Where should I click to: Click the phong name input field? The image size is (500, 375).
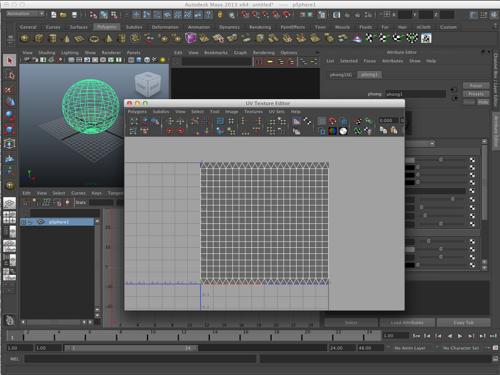click(x=415, y=94)
